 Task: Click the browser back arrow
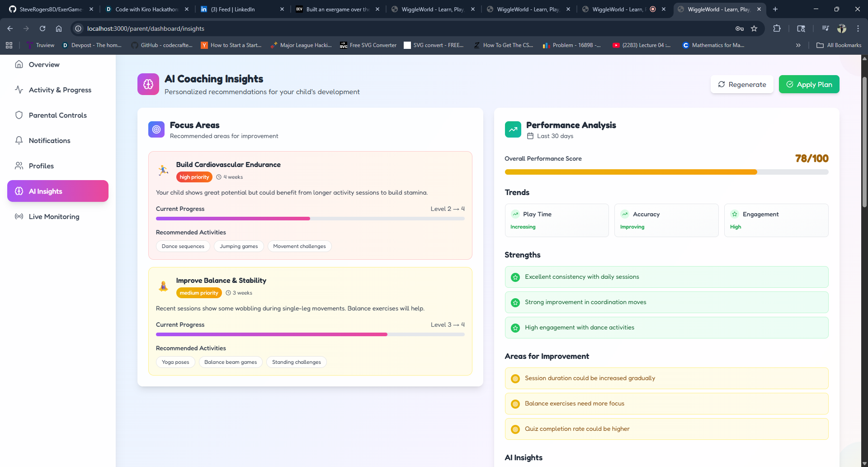[10, 29]
